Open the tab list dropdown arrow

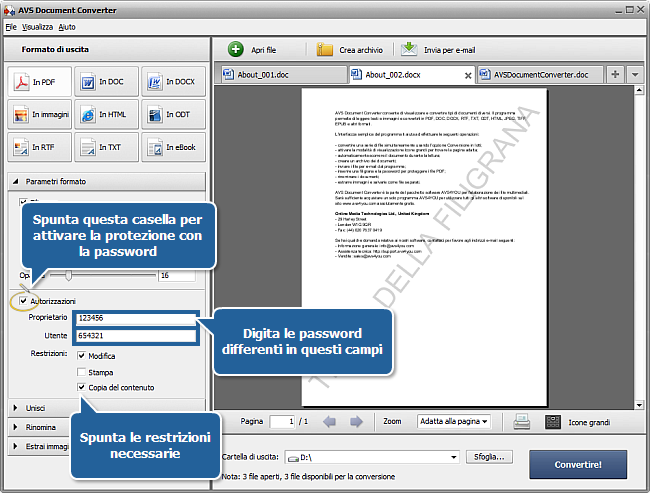(635, 75)
